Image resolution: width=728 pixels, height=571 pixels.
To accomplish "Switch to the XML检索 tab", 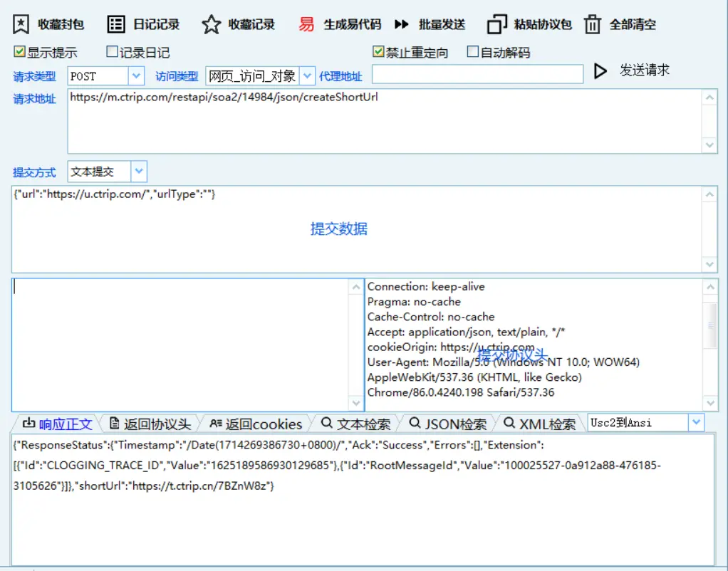I will tap(539, 424).
